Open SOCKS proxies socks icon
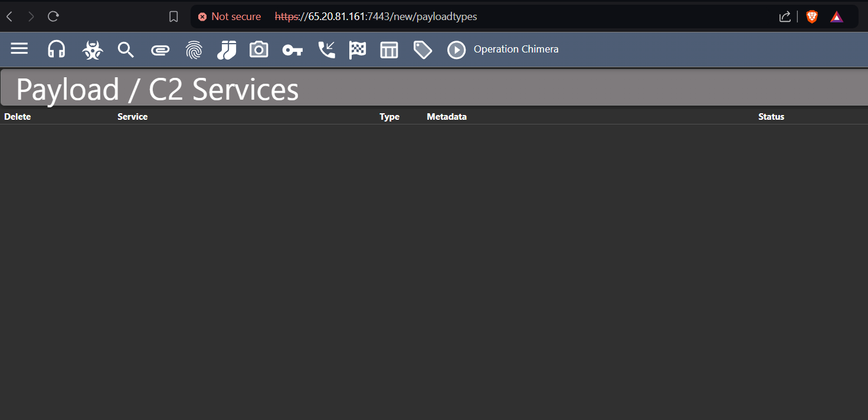The image size is (868, 420). pyautogui.click(x=227, y=50)
